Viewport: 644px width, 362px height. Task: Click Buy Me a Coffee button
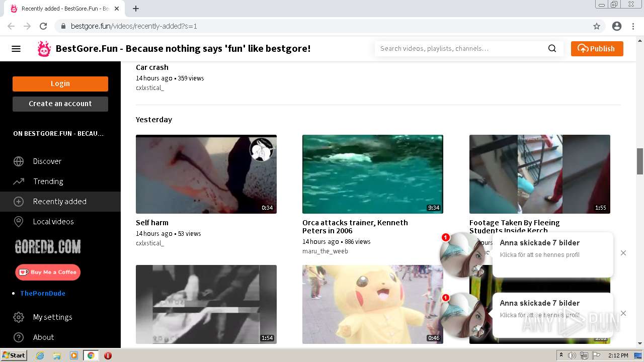[x=48, y=272]
